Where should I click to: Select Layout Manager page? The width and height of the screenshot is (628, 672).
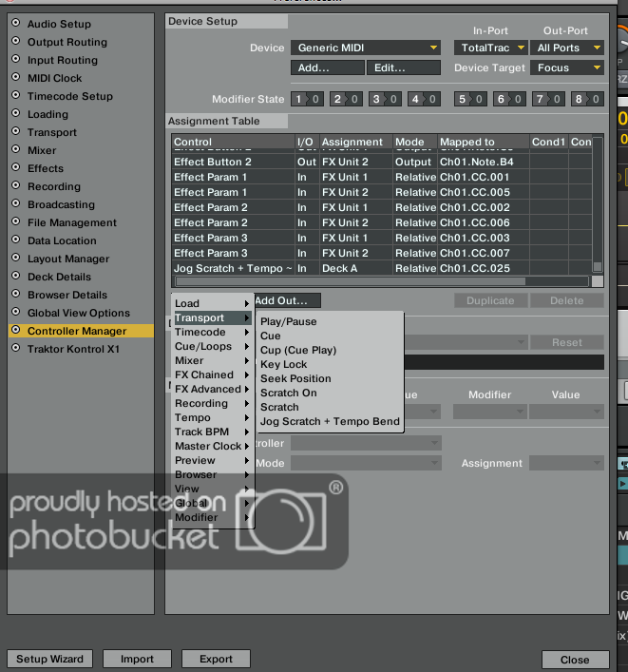click(x=68, y=259)
